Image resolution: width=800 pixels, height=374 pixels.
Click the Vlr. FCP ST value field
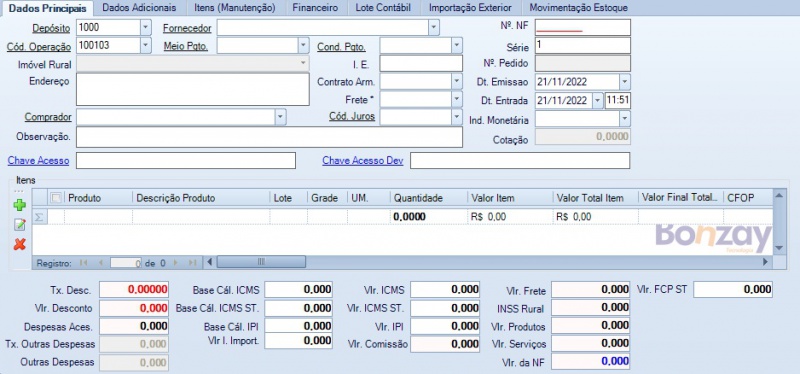733,289
